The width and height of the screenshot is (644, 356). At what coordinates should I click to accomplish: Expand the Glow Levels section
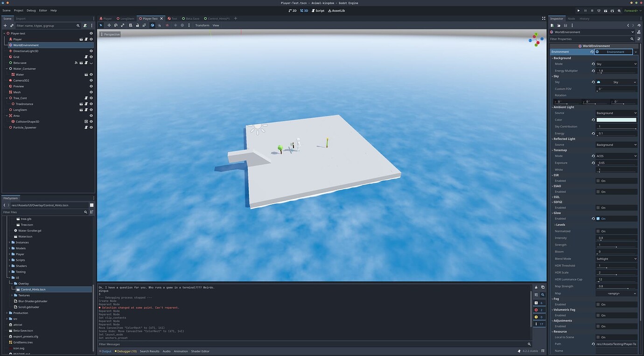click(x=560, y=225)
